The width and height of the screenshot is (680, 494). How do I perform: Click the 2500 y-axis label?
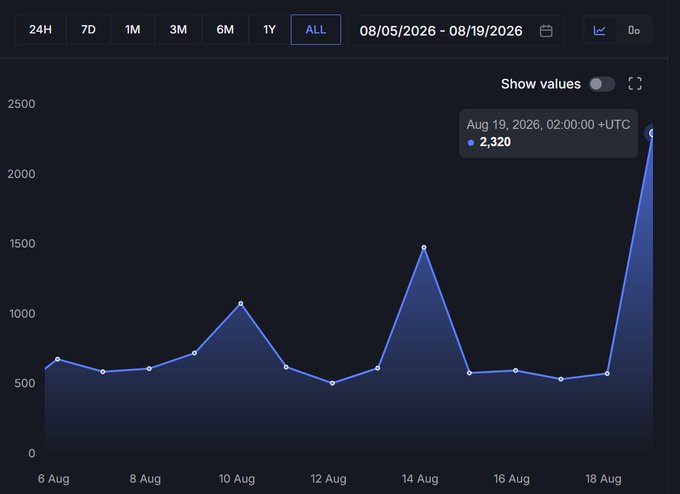21,104
